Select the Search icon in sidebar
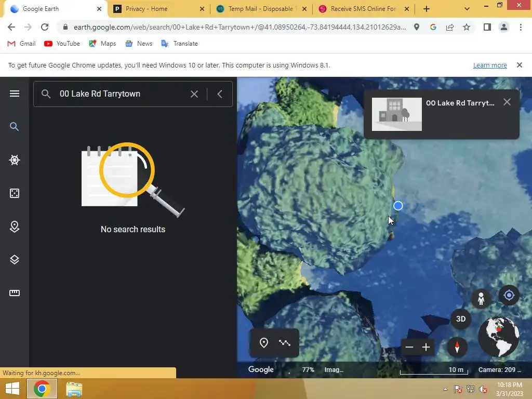 (x=14, y=127)
